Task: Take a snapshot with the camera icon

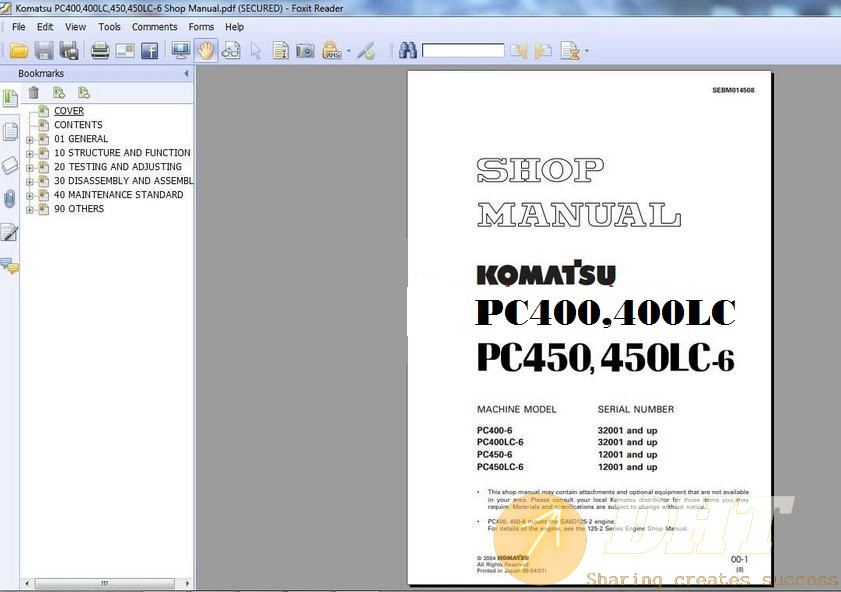Action: pos(305,51)
